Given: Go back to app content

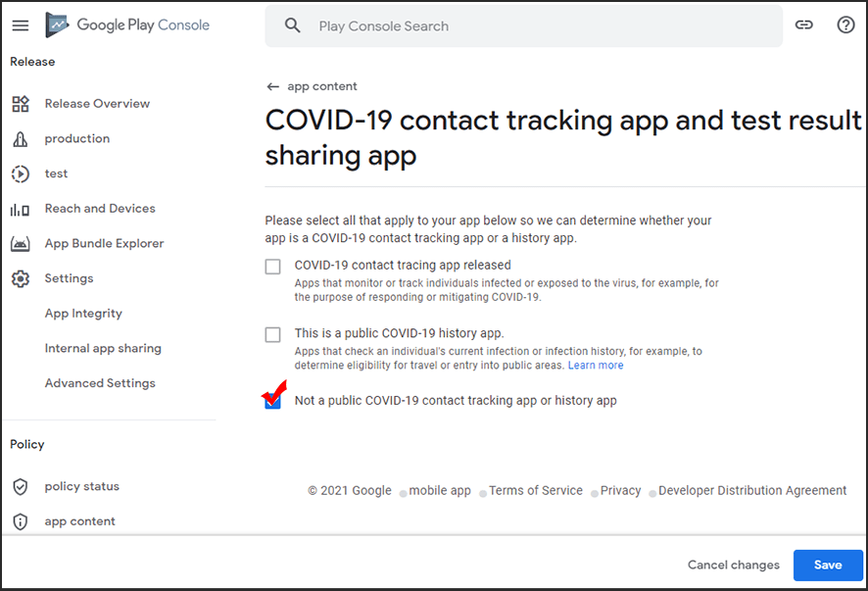Looking at the screenshot, I should [x=313, y=86].
